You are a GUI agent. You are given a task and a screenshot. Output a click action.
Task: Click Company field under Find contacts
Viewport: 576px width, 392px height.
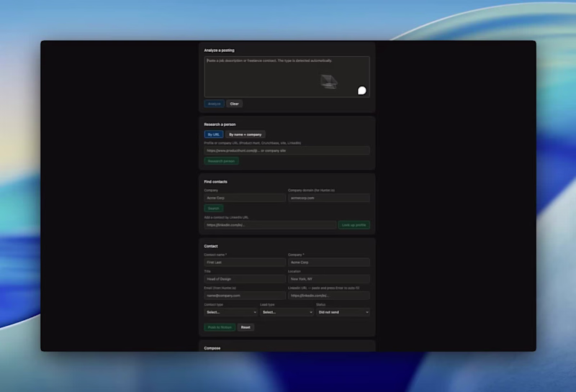pos(245,198)
